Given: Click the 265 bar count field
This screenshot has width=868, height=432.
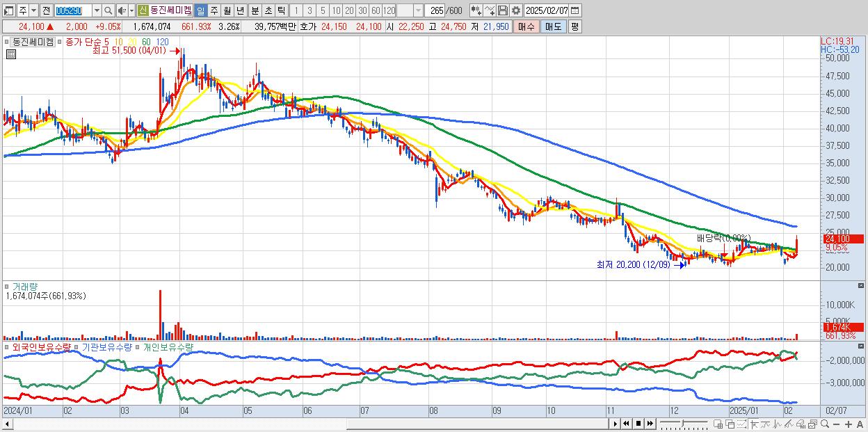Looking at the screenshot, I should (435, 10).
